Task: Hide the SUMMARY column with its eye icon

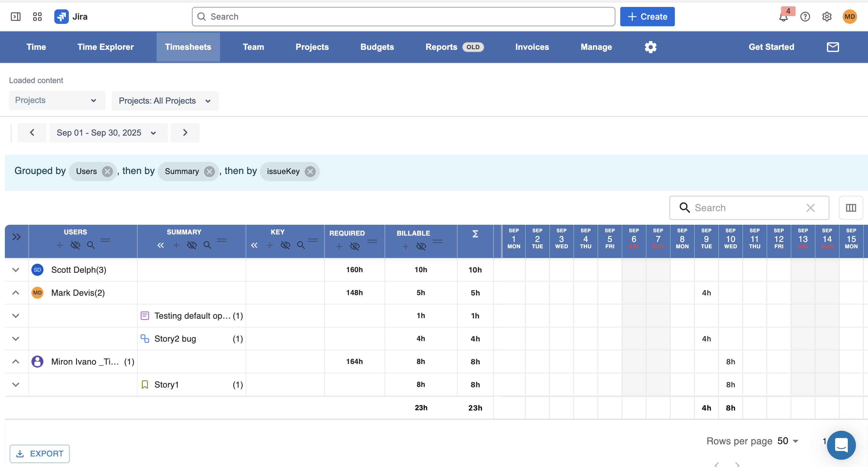Action: tap(192, 246)
